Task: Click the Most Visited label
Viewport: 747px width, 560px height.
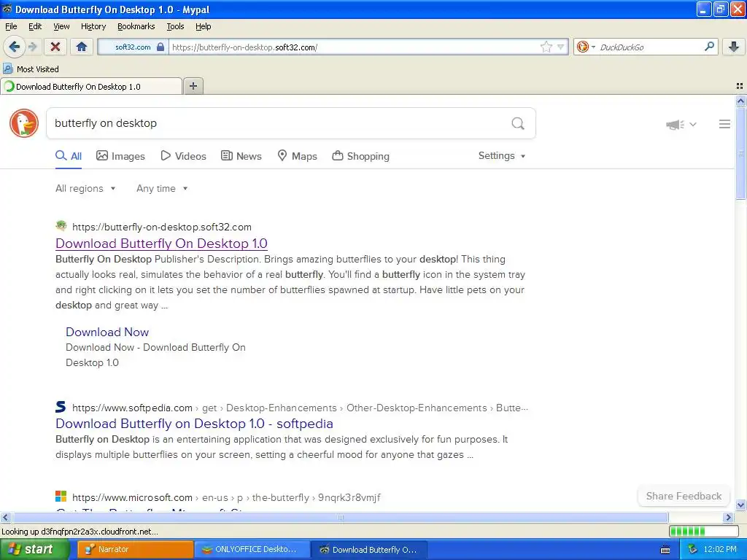Action: click(x=38, y=69)
